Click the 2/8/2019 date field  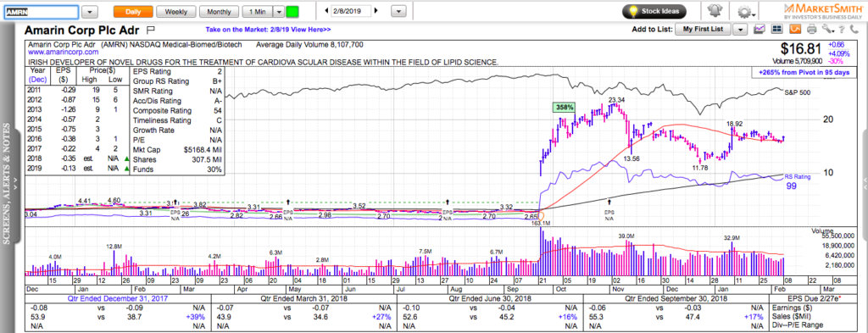click(351, 11)
